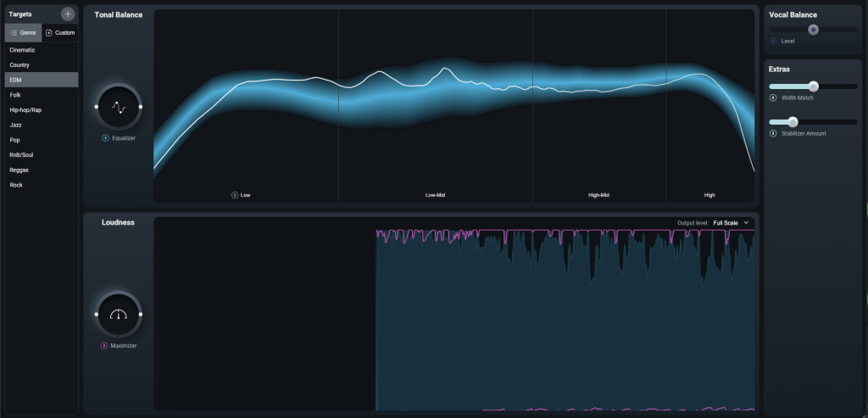
Task: Click the Maximizer dial's right handle dot
Action: pyautogui.click(x=140, y=315)
